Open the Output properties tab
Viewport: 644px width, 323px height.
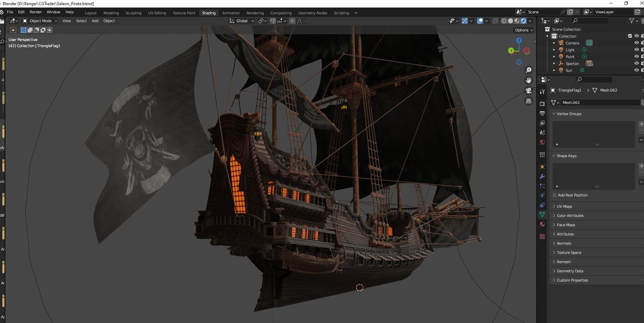pos(542,113)
